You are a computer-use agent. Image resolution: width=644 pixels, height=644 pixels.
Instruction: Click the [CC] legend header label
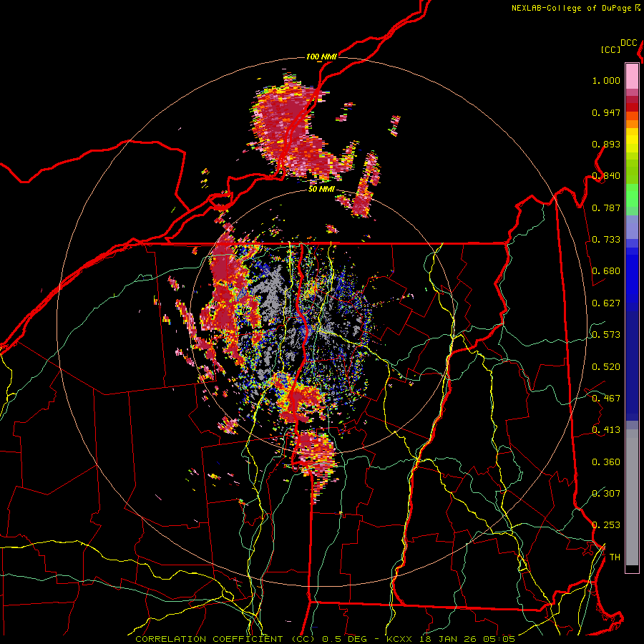611,49
